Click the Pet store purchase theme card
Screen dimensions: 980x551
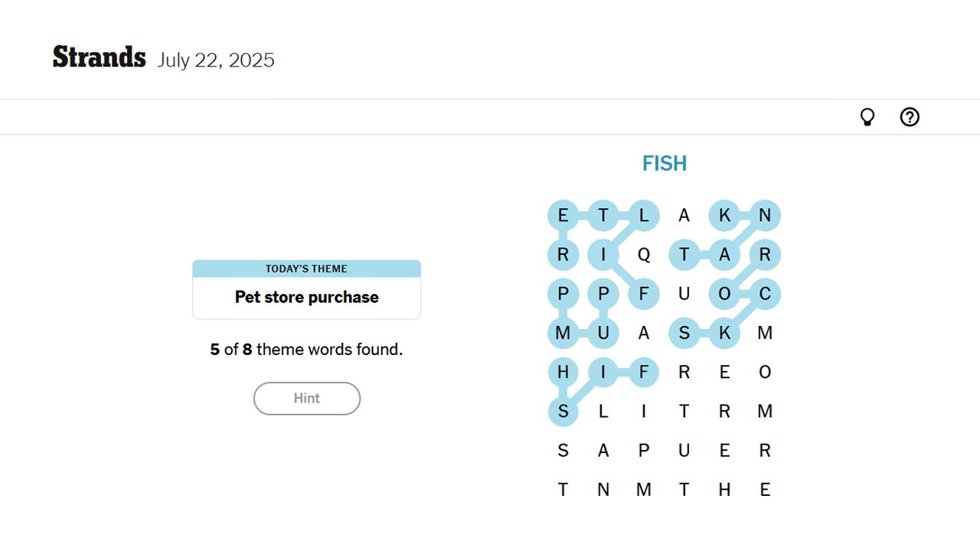[306, 297]
